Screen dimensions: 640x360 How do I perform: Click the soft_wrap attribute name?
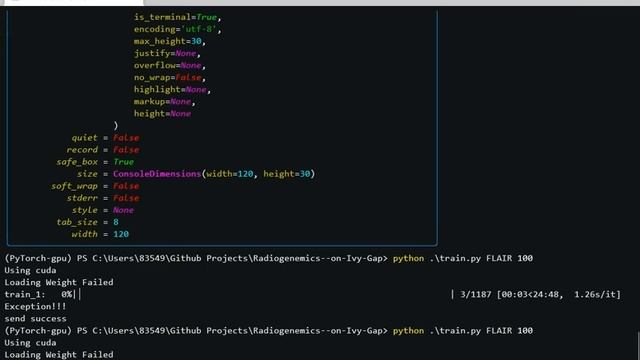[74, 186]
